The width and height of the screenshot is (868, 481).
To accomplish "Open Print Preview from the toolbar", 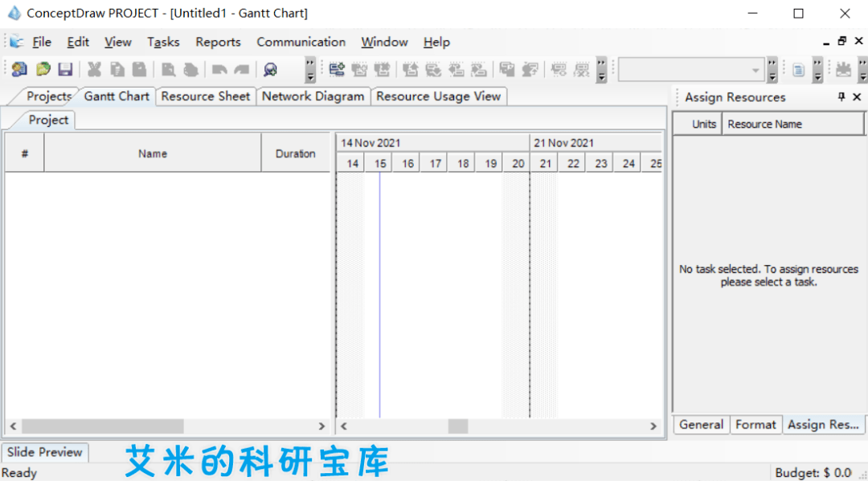I will [x=168, y=69].
